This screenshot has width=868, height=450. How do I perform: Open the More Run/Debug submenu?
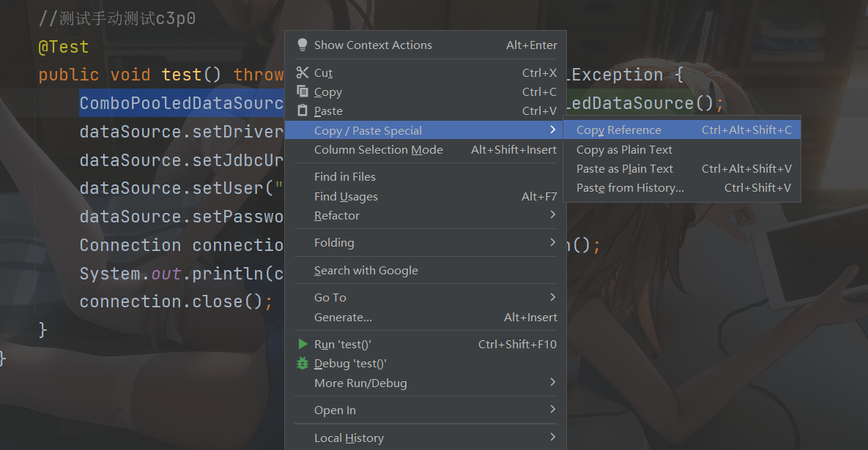[x=360, y=383]
